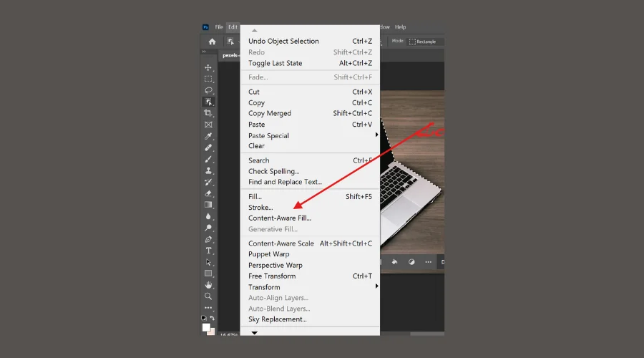Expand the Paste Special submenu
Viewport: 644px width, 358px height.
pyautogui.click(x=376, y=135)
